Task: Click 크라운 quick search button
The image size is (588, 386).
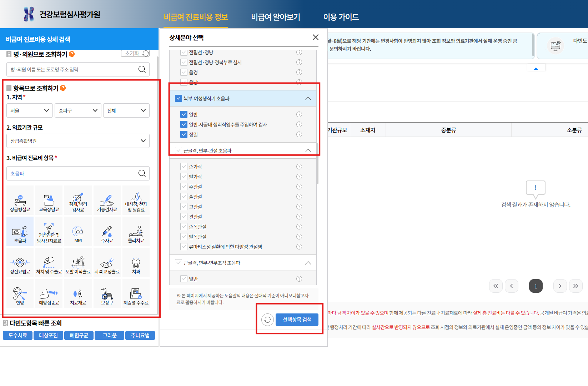Action: (109, 335)
